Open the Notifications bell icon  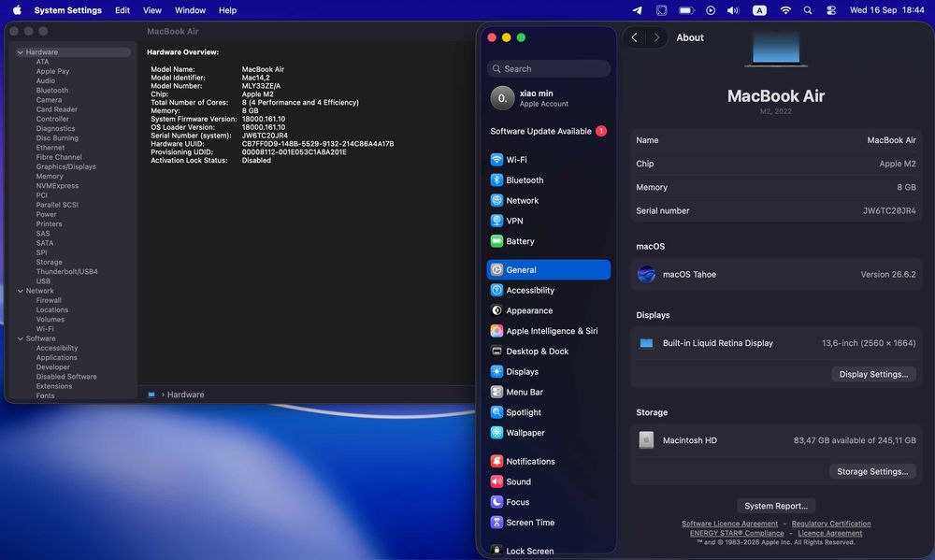click(x=496, y=461)
